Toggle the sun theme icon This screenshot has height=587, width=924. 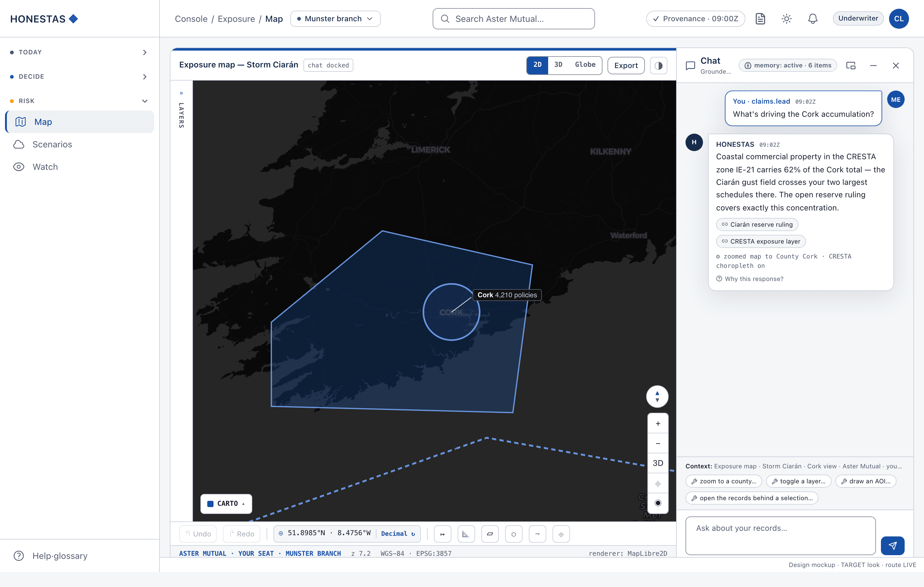click(x=787, y=19)
